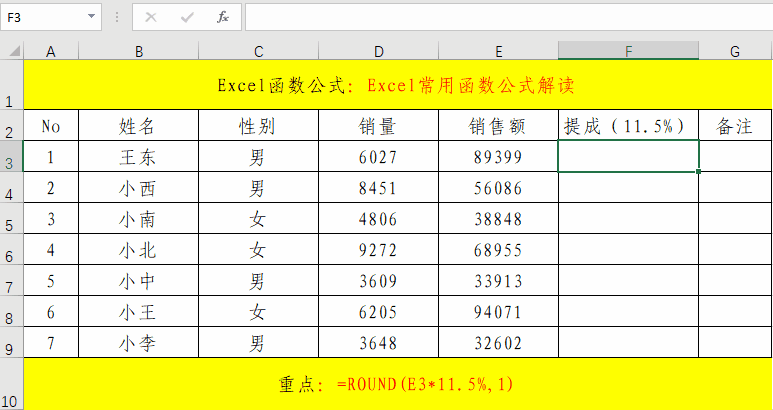Click the '销售额' header cell
773x410 pixels.
498,126
